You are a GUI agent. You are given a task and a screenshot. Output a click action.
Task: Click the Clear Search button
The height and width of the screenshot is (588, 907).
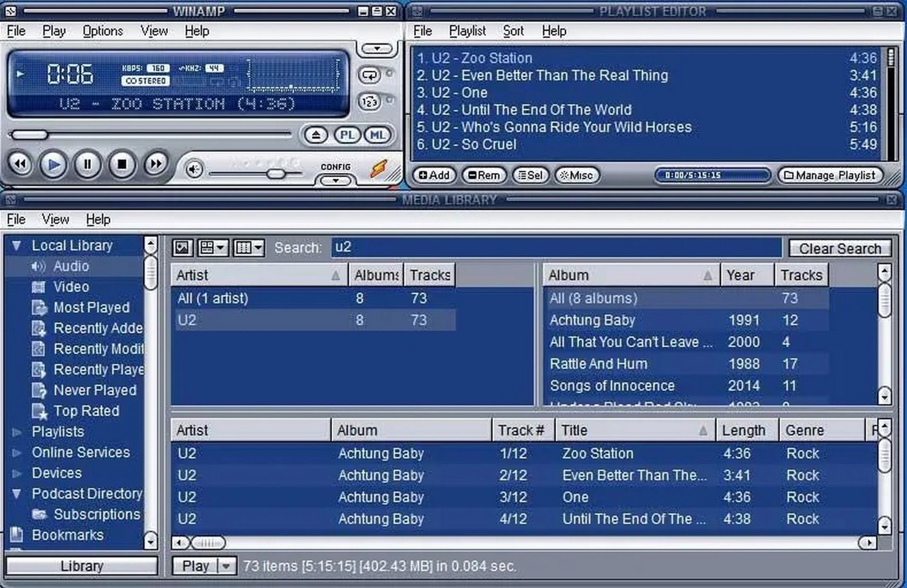point(840,248)
